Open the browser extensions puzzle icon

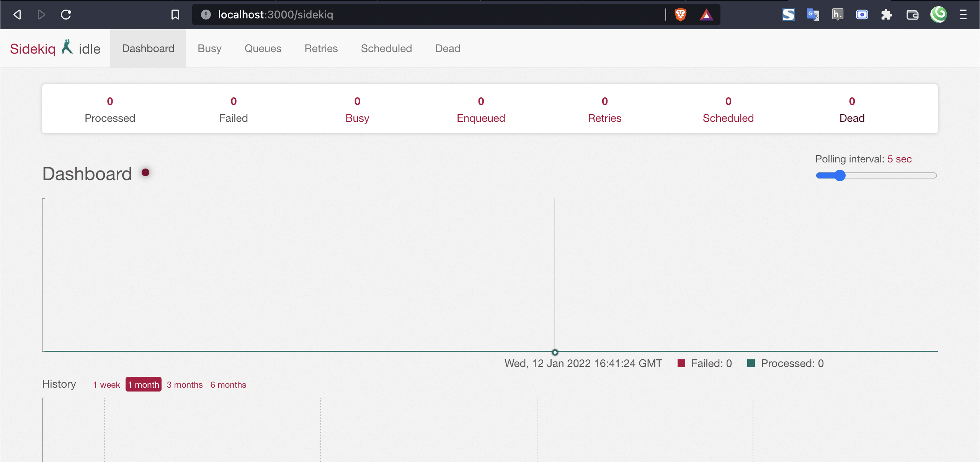click(887, 15)
